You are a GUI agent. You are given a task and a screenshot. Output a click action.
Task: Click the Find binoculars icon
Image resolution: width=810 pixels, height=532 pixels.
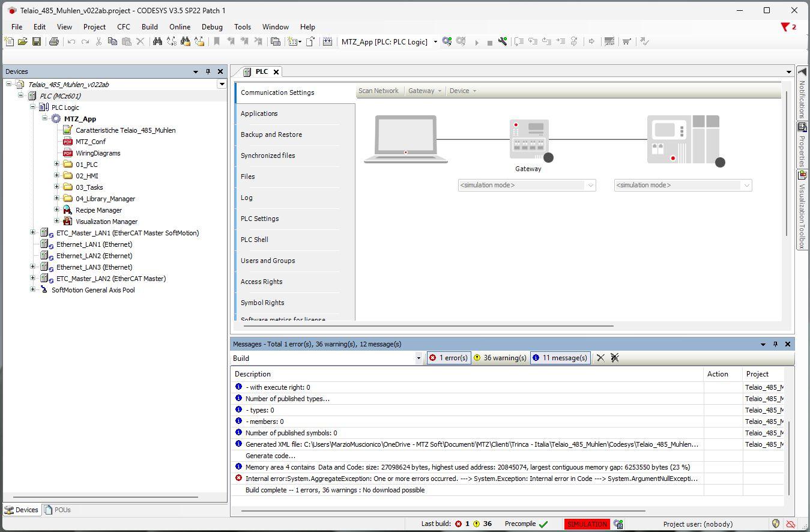pos(157,41)
